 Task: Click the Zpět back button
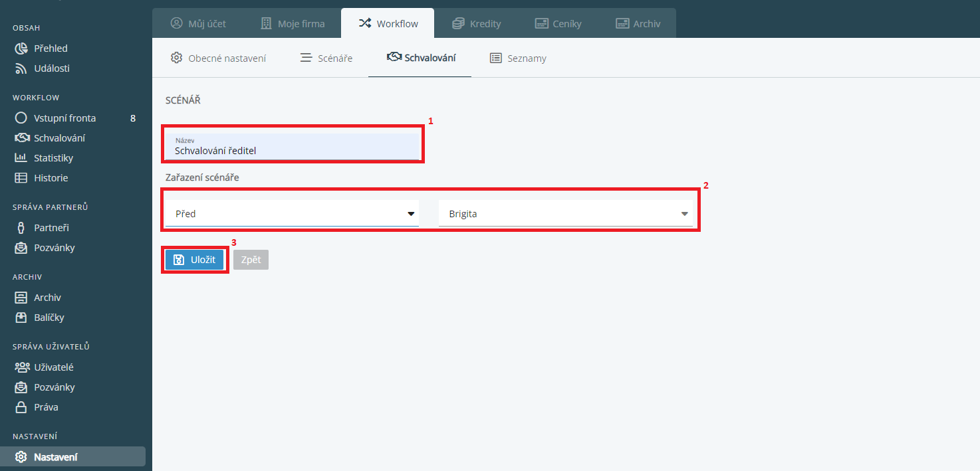(251, 260)
